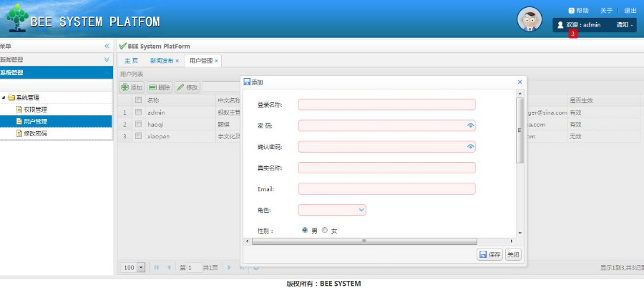Click the haoqi name cell
Screen dimensions: 644x288
click(x=156, y=124)
